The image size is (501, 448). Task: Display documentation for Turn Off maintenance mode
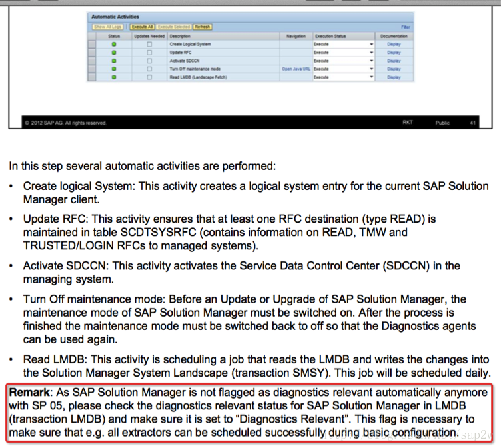click(x=394, y=69)
